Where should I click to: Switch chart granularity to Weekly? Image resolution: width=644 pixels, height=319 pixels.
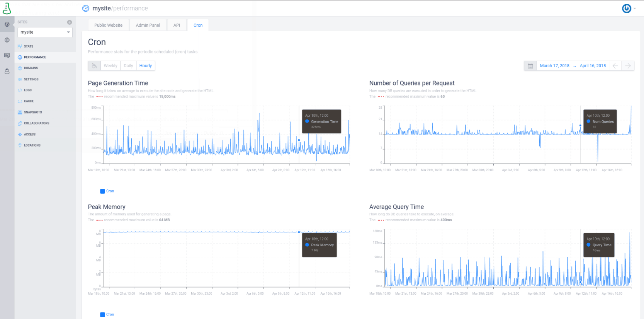point(110,66)
